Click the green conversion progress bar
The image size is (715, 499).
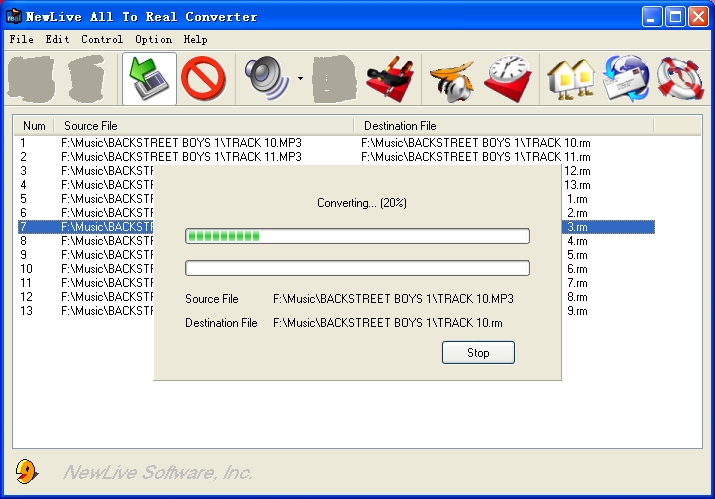(357, 236)
